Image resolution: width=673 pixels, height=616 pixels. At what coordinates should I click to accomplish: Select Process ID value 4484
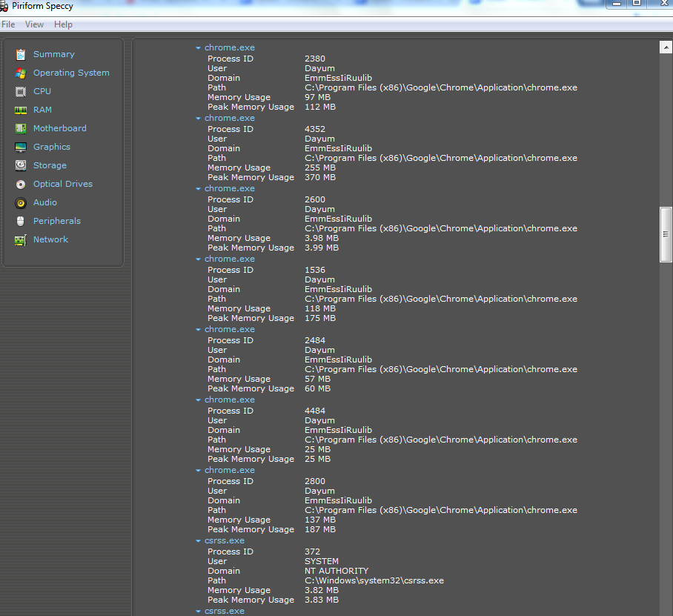pyautogui.click(x=315, y=411)
